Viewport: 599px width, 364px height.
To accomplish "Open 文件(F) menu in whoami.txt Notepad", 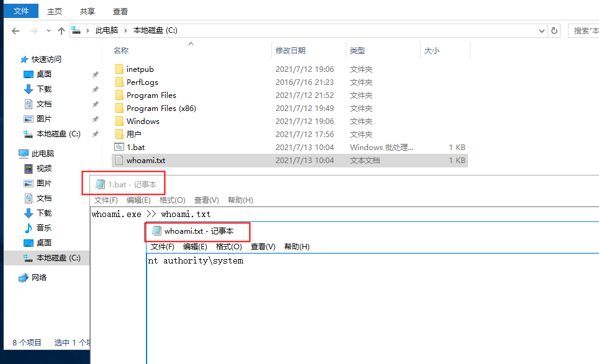I will (163, 246).
